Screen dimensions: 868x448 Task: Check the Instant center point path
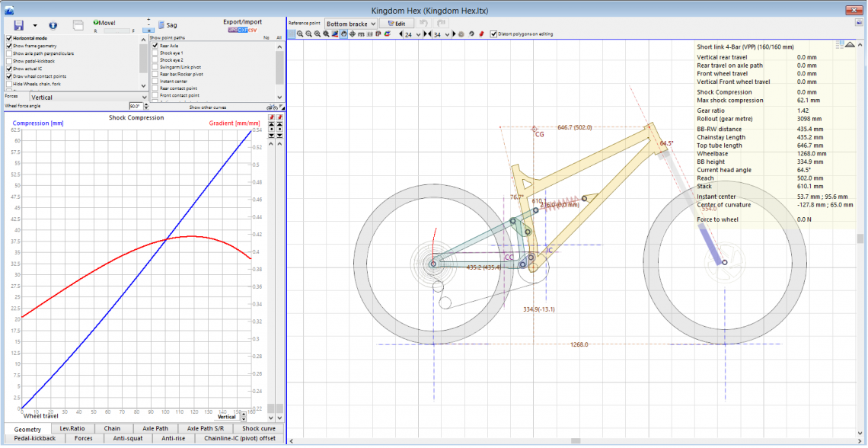click(155, 82)
